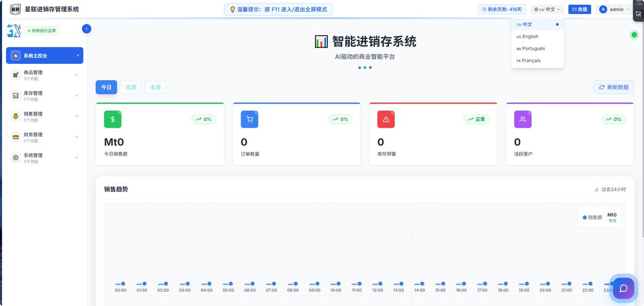Screen dimensions: 644x306
Task: Click the Mt0 sales amount value
Action: click(x=114, y=142)
